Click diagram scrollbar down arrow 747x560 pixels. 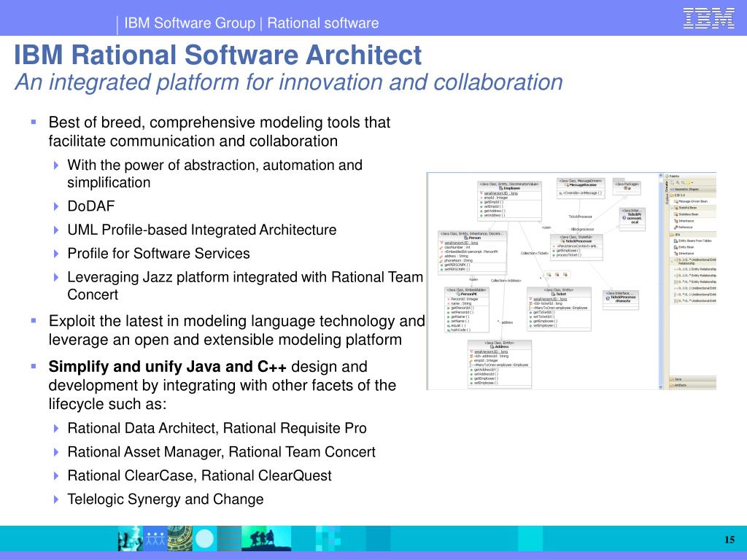(661, 387)
